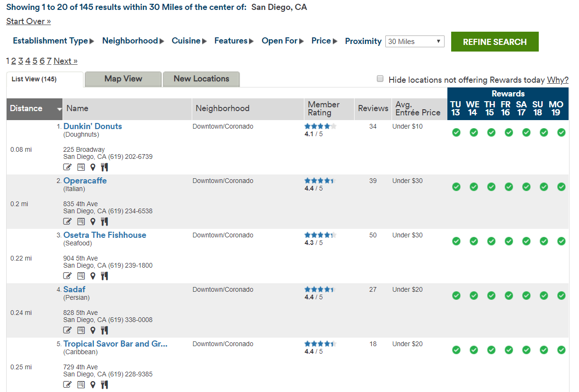Open the Why? rewards link

click(x=558, y=80)
